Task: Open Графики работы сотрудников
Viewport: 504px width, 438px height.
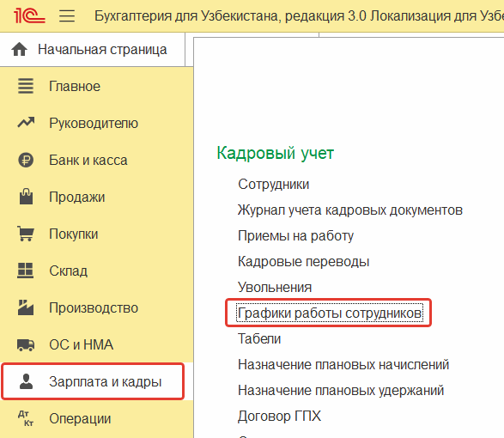Action: click(330, 313)
